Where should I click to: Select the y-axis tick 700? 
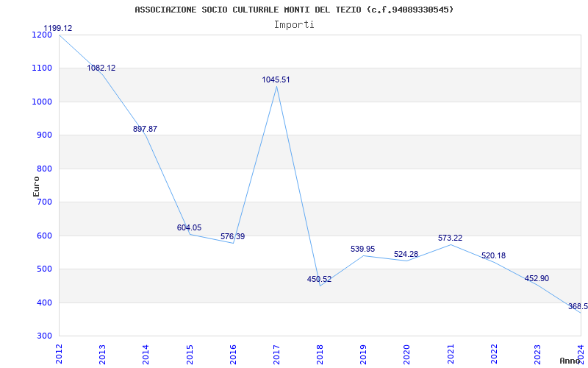pyautogui.click(x=44, y=202)
